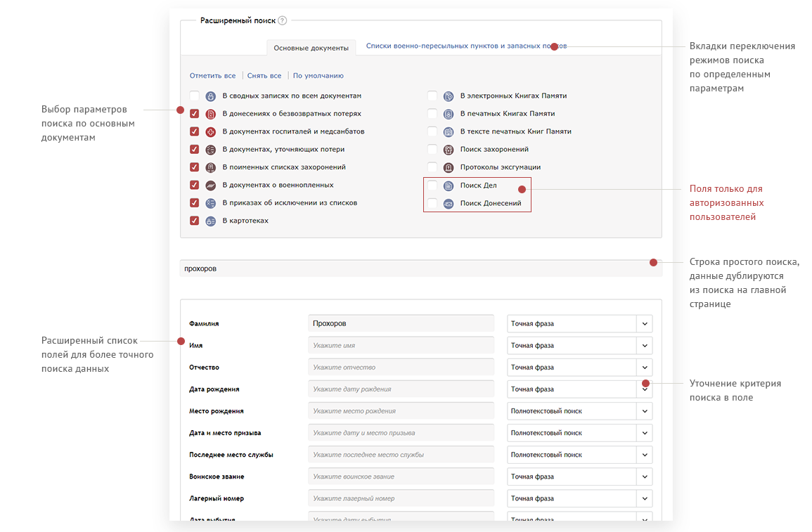
Task: Click the По умолчанию link
Action: click(318, 76)
